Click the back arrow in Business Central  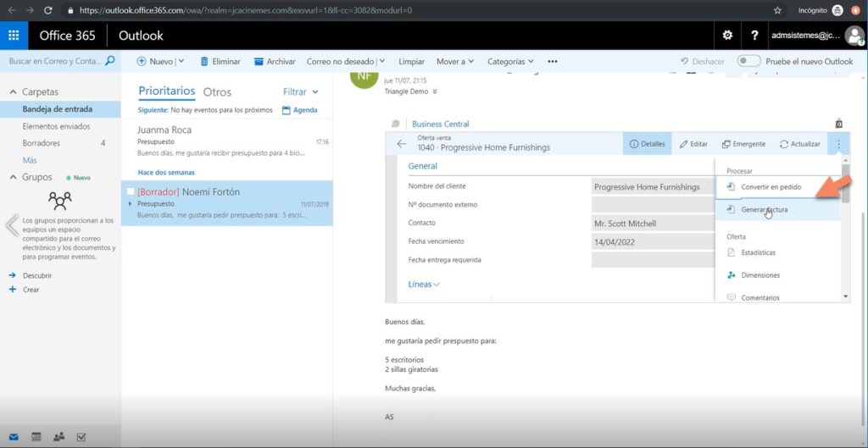point(402,144)
